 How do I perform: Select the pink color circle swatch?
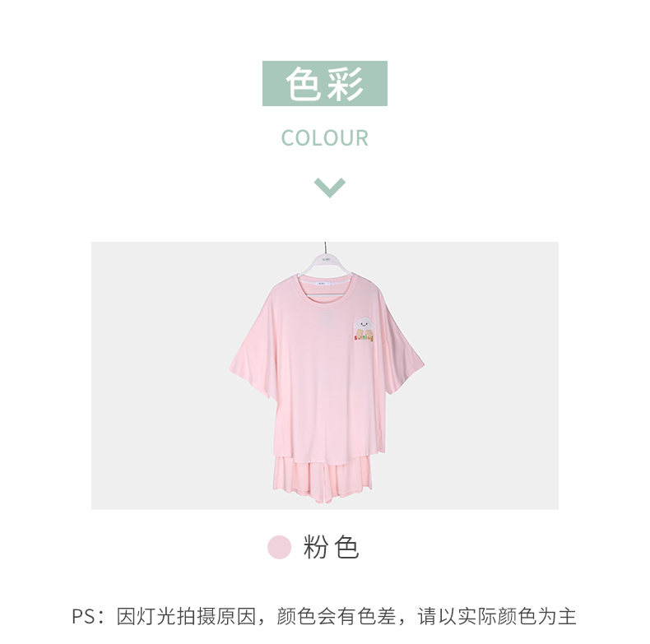[x=280, y=547]
